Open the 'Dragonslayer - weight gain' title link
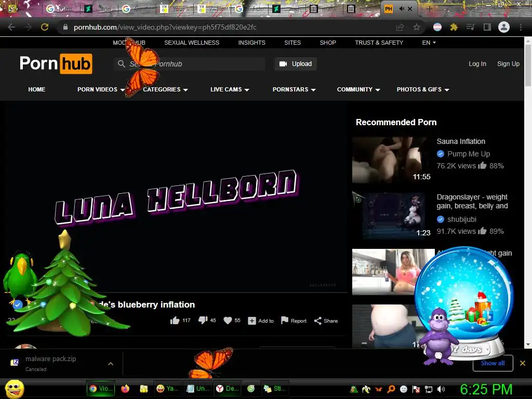The height and width of the screenshot is (399, 532). point(472,202)
